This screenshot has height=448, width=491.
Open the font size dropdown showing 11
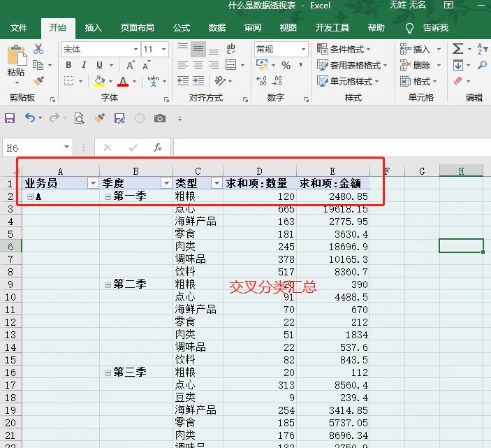[x=163, y=49]
